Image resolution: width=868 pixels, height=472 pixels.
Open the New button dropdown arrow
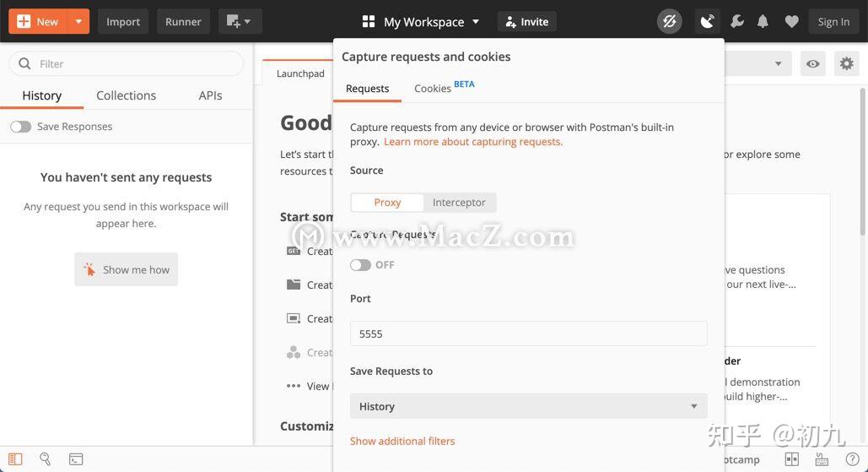[x=78, y=22]
